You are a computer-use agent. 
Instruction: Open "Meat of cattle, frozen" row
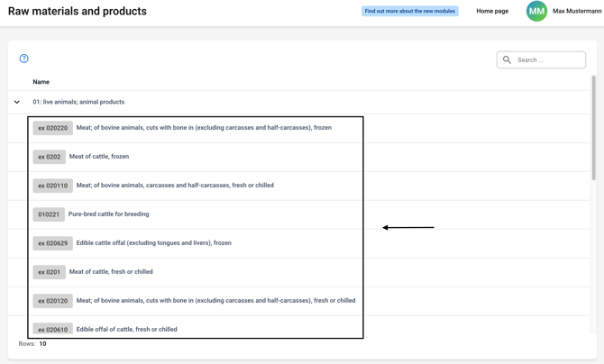click(x=99, y=157)
